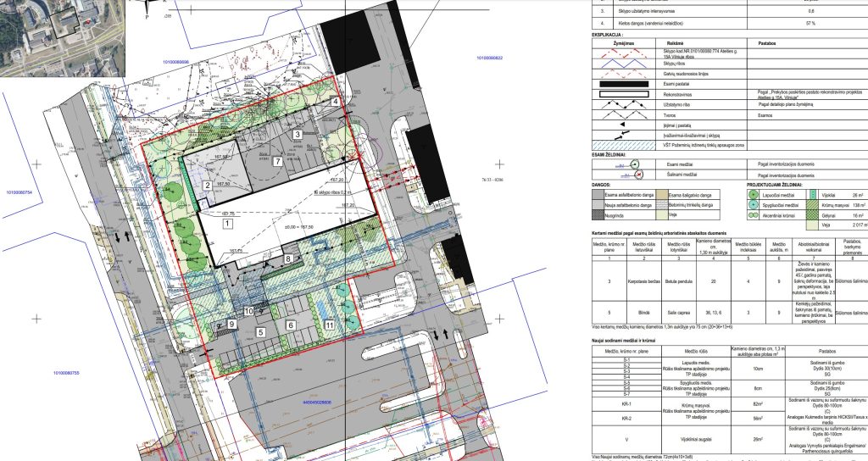Image resolution: width=868 pixels, height=461 pixels.
Task: Click numbered label 9 on the plan
Action: 232,325
